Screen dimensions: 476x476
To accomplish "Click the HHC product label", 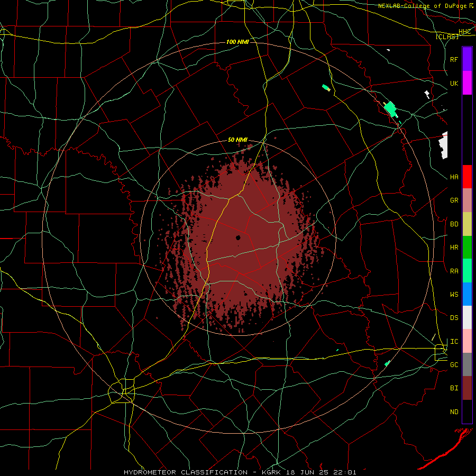I will coord(465,32).
